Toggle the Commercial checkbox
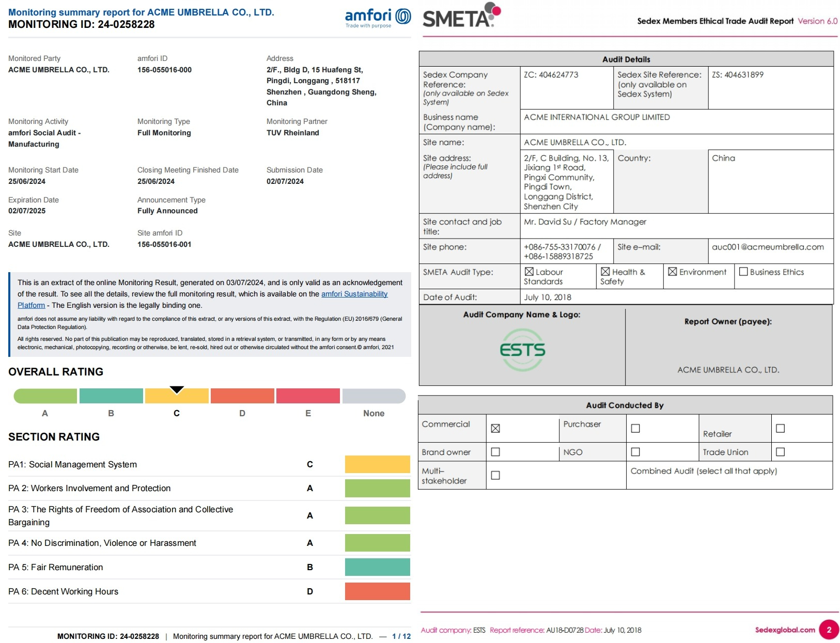Image resolution: width=840 pixels, height=643 pixels. coord(495,428)
